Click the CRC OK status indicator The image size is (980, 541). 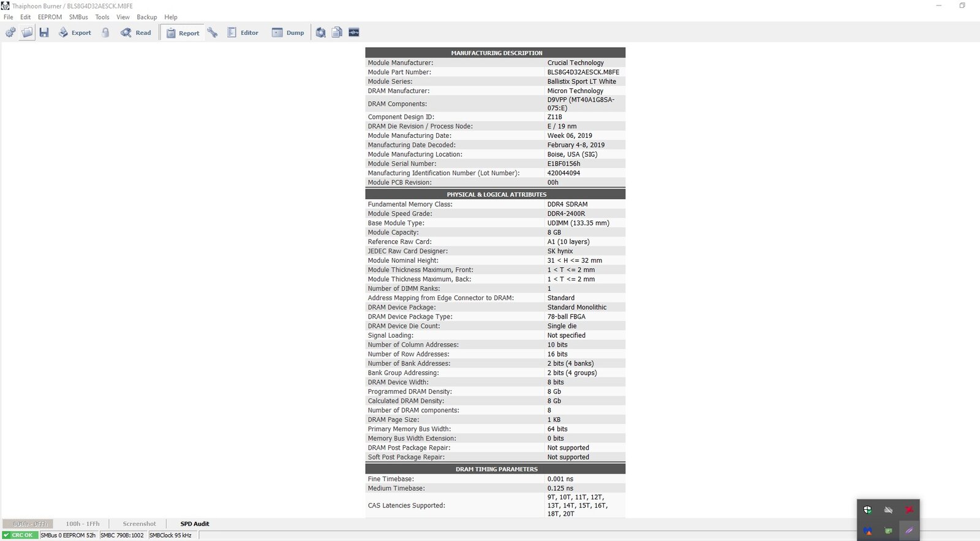[x=20, y=535]
